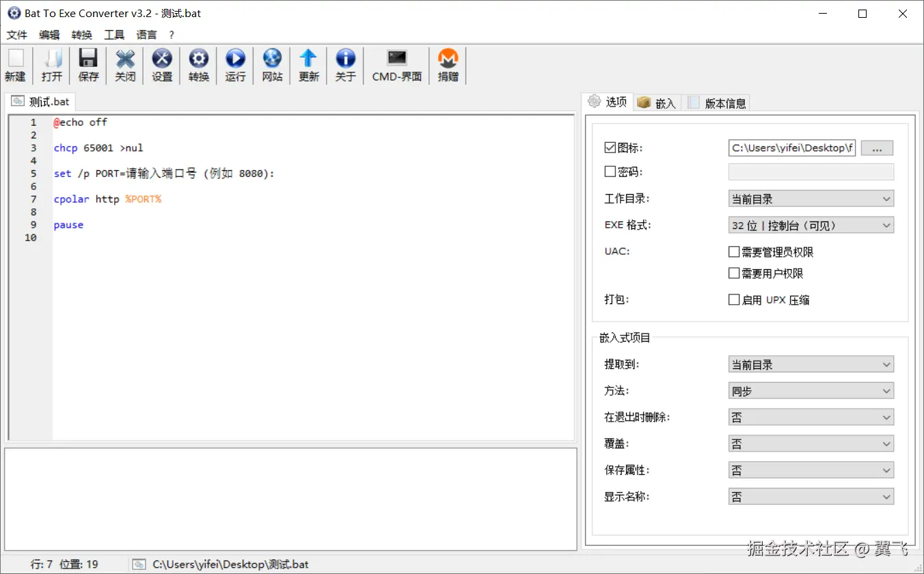Viewport: 924px width, 574px height.
Task: Expand the 方法 dropdown showing 同步
Action: [x=811, y=392]
